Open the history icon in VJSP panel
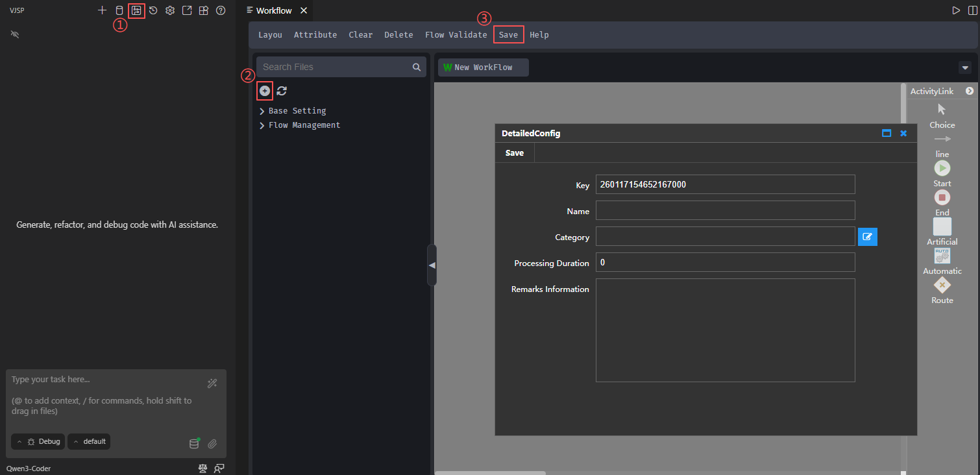 [x=153, y=10]
